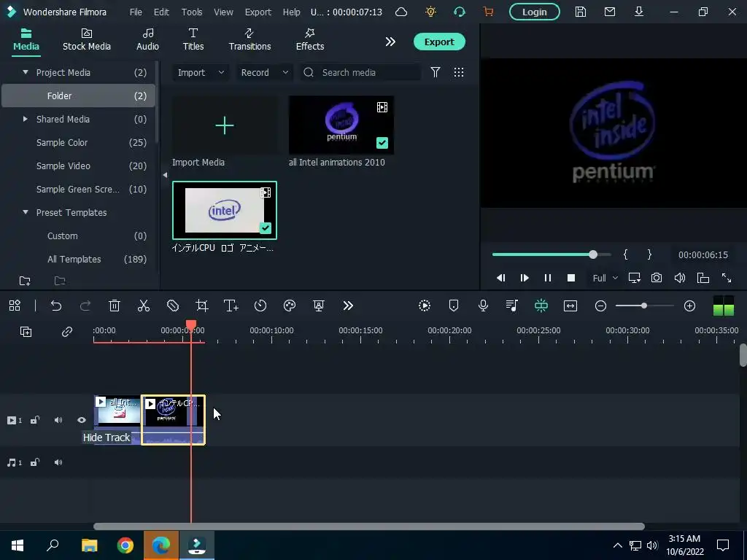Add a marker with the shield icon
This screenshot has width=747, height=560.
coord(454,306)
